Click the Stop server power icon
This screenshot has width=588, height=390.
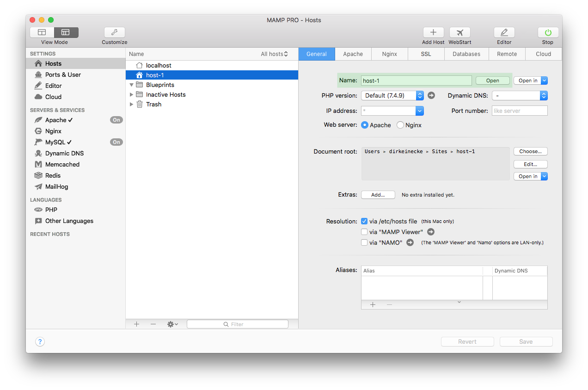pyautogui.click(x=547, y=33)
